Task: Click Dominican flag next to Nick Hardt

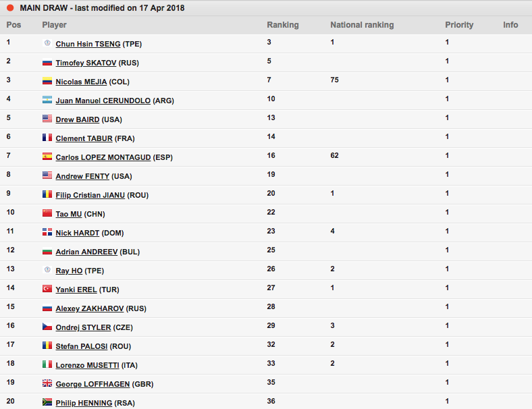Action: [x=47, y=232]
